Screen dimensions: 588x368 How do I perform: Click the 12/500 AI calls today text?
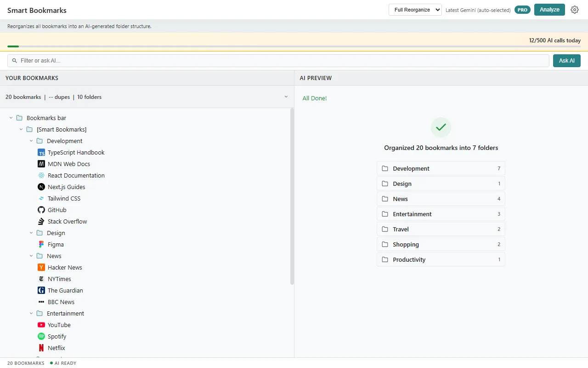555,40
